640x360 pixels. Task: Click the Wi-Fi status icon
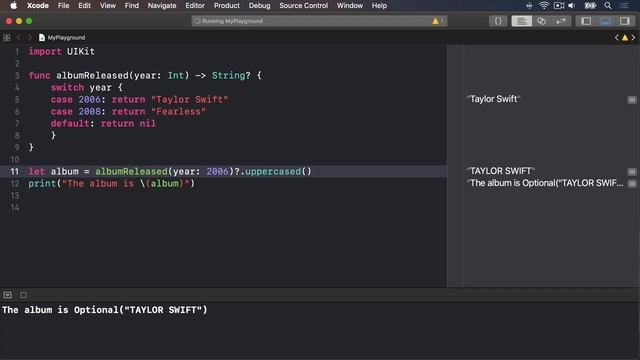click(544, 5)
